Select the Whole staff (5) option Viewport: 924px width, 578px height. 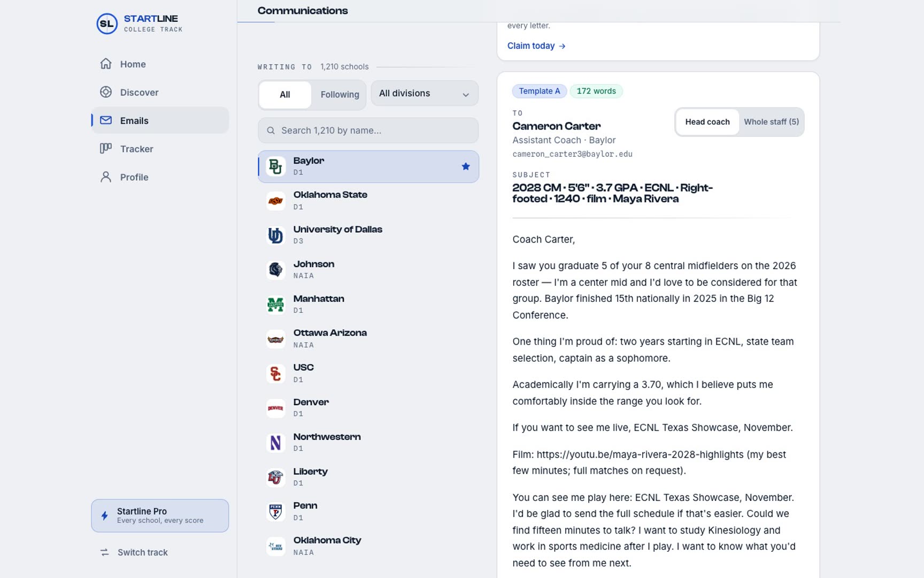click(771, 122)
